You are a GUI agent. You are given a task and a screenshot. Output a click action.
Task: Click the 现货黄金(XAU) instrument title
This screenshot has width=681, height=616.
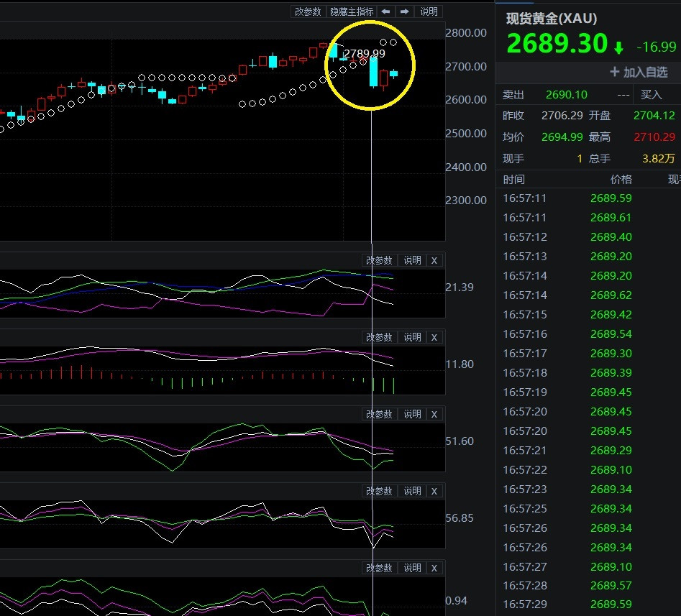(551, 19)
